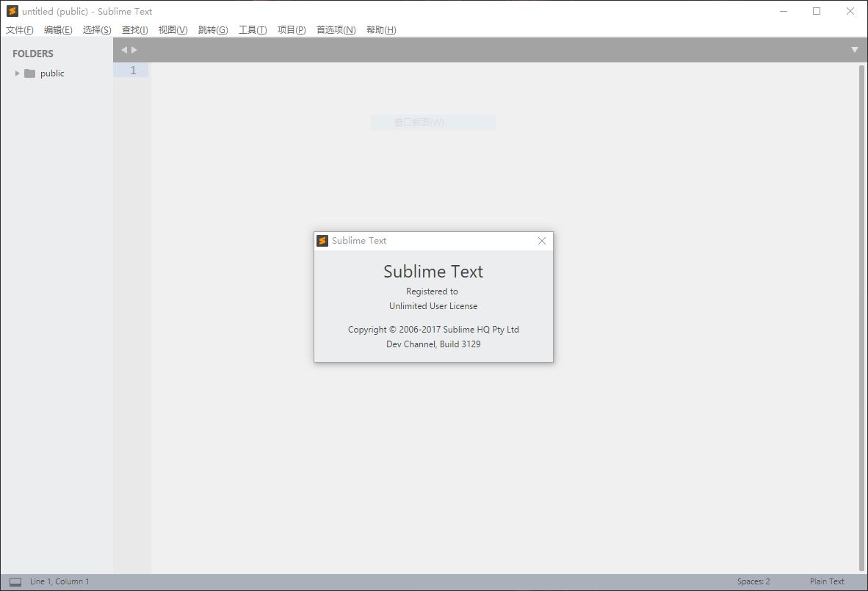Click the Sublime Text logo in title bar

[x=12, y=11]
